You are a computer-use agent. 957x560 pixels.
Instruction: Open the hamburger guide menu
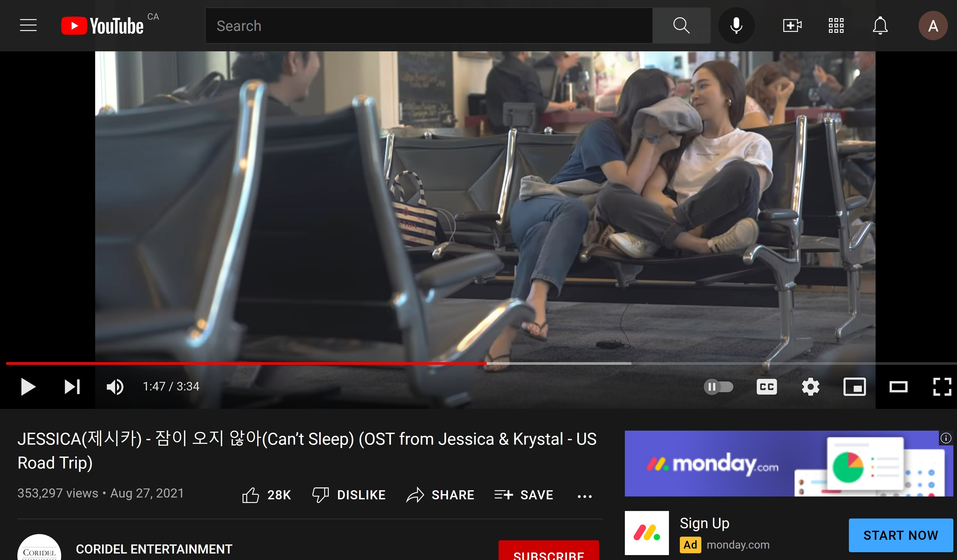28,25
